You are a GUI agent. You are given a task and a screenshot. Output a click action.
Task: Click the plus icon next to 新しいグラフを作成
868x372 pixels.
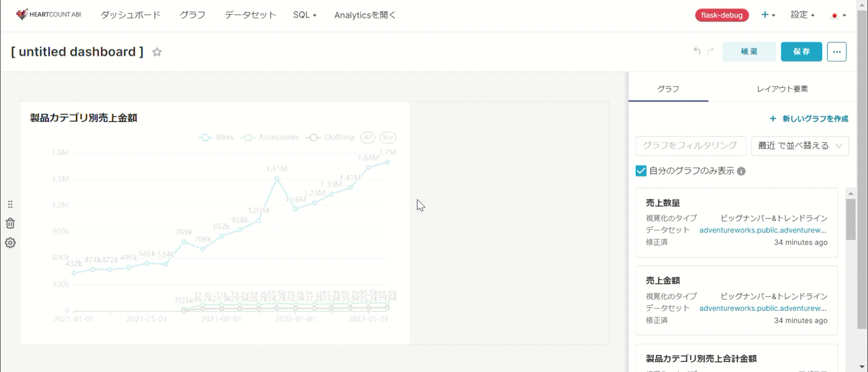click(773, 119)
